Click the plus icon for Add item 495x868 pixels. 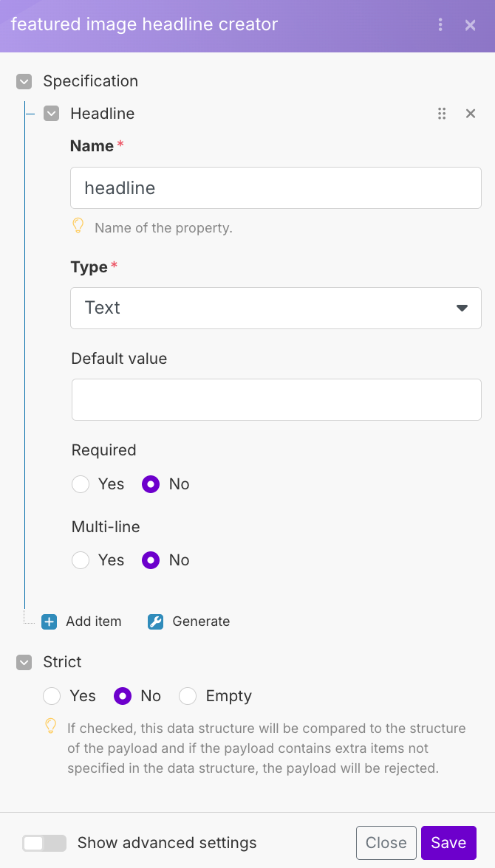coord(49,621)
